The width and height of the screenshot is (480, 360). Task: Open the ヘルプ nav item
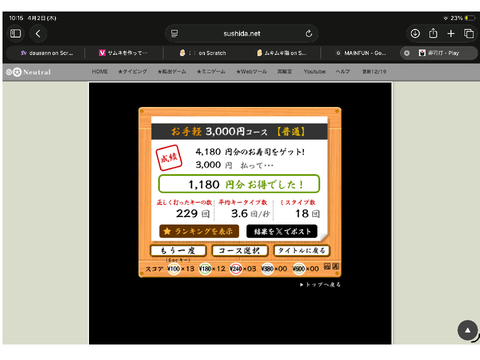click(343, 72)
